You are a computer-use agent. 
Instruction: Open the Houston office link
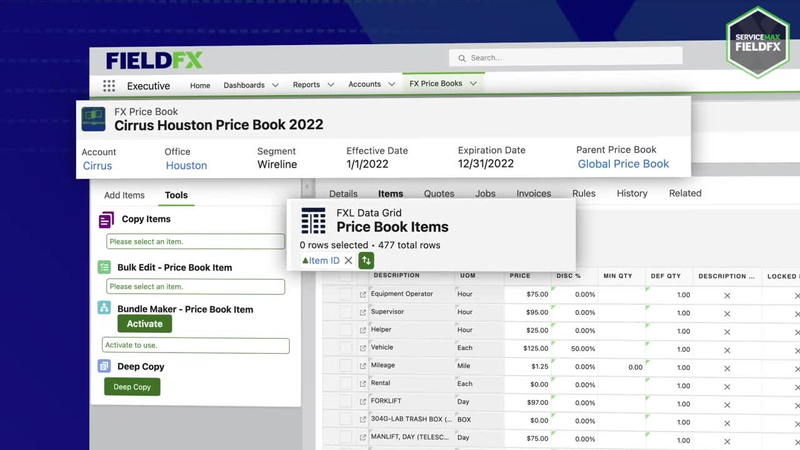pyautogui.click(x=186, y=165)
